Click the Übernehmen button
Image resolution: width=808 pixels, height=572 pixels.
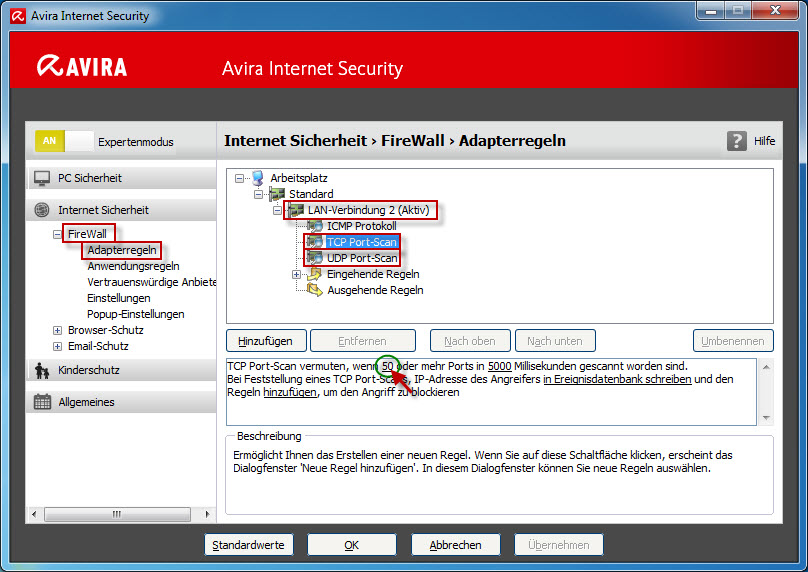coord(559,545)
